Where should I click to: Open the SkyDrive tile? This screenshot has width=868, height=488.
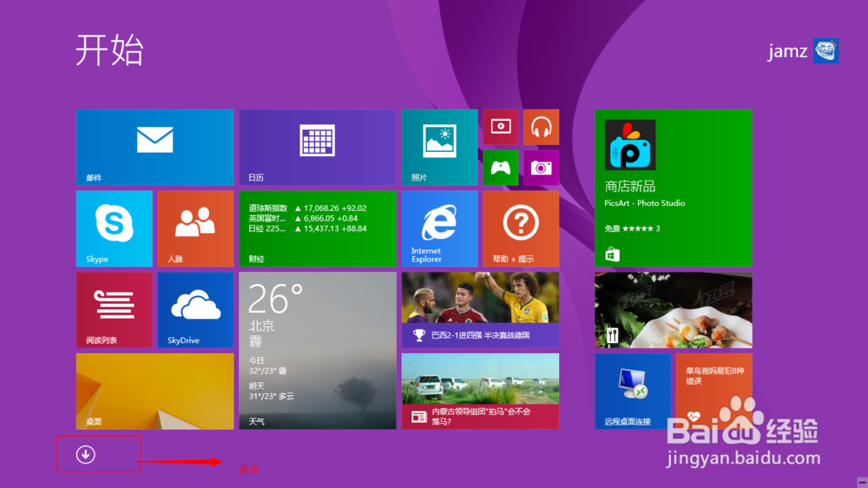[x=195, y=310]
